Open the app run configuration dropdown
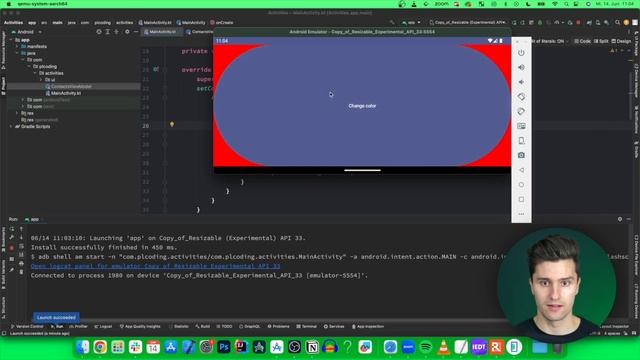 (x=411, y=22)
